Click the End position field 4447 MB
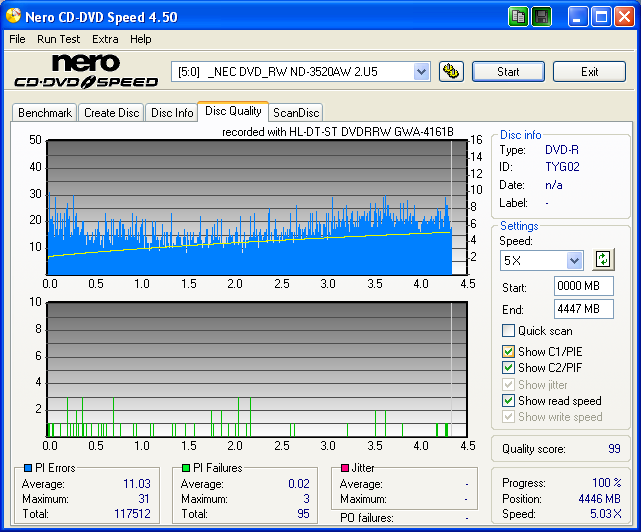Viewport: 641px width, 532px height. (583, 309)
